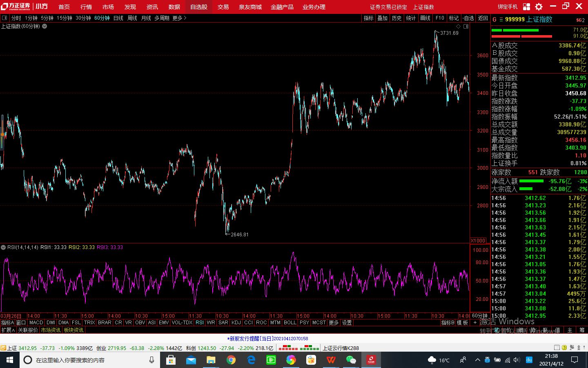The width and height of the screenshot is (588, 368).
Task: Click the 指标 toolbar button
Action: 369,18
